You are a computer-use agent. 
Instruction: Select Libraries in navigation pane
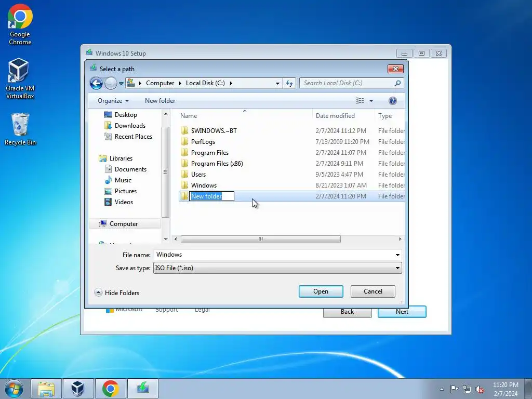[116, 158]
